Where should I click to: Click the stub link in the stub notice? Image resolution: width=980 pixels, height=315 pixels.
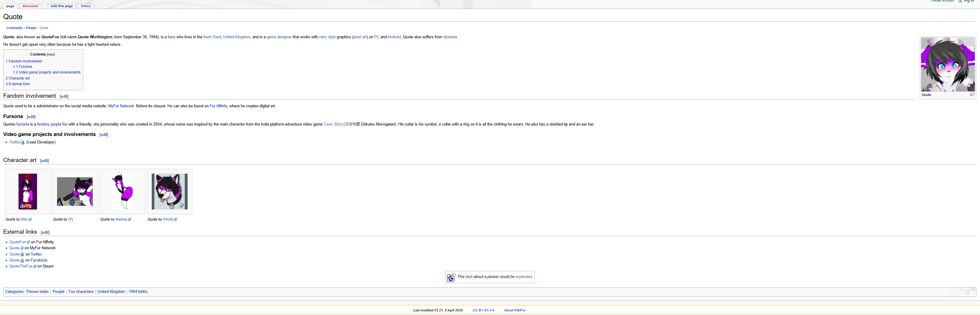(469, 277)
